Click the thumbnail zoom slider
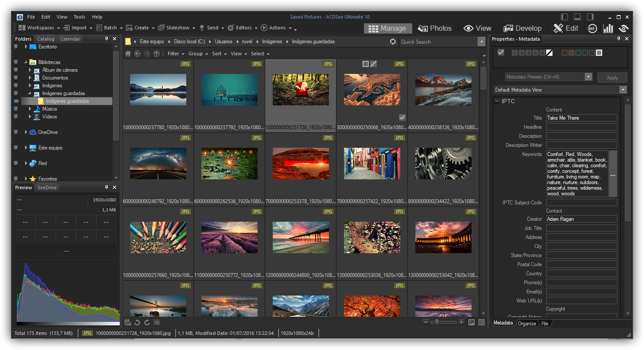This screenshot has height=350, width=644. pos(437,322)
